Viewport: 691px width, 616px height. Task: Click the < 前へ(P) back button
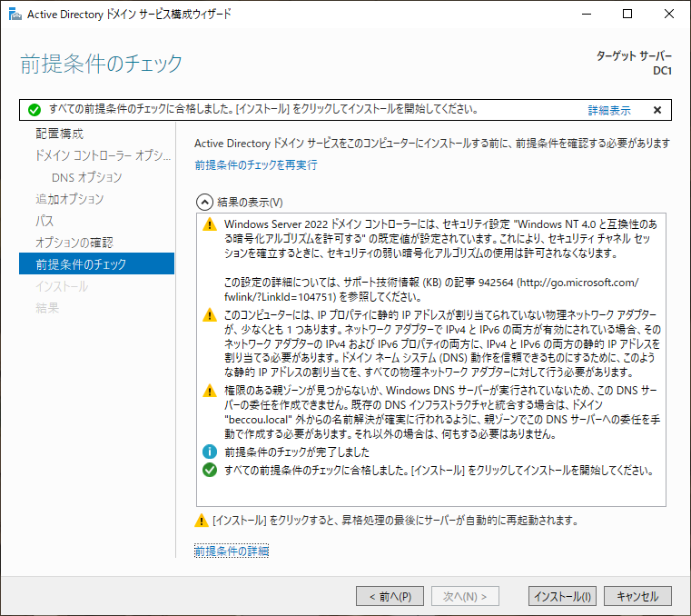(x=390, y=596)
